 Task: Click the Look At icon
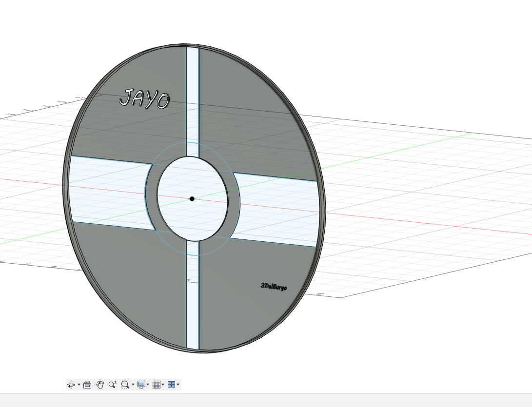(x=87, y=385)
